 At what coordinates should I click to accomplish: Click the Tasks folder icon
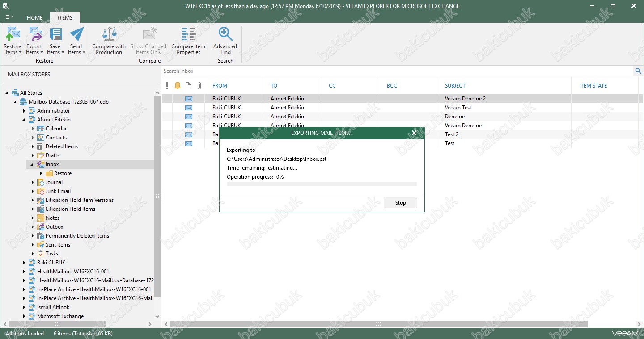[x=41, y=254]
